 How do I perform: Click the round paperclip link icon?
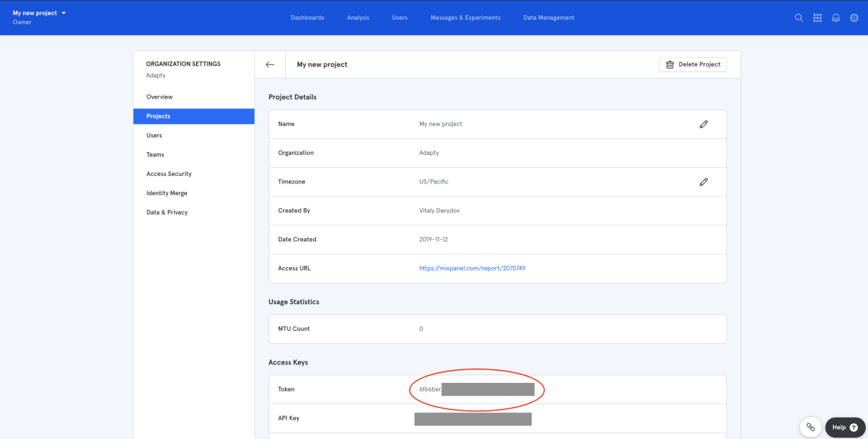coord(810,427)
